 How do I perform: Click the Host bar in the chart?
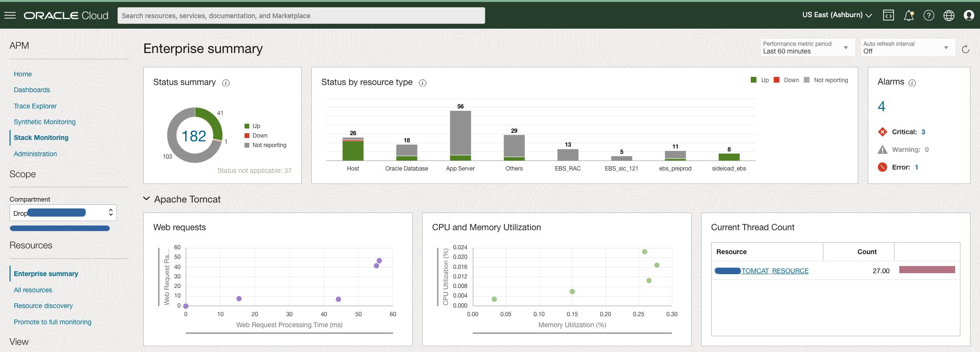click(353, 149)
